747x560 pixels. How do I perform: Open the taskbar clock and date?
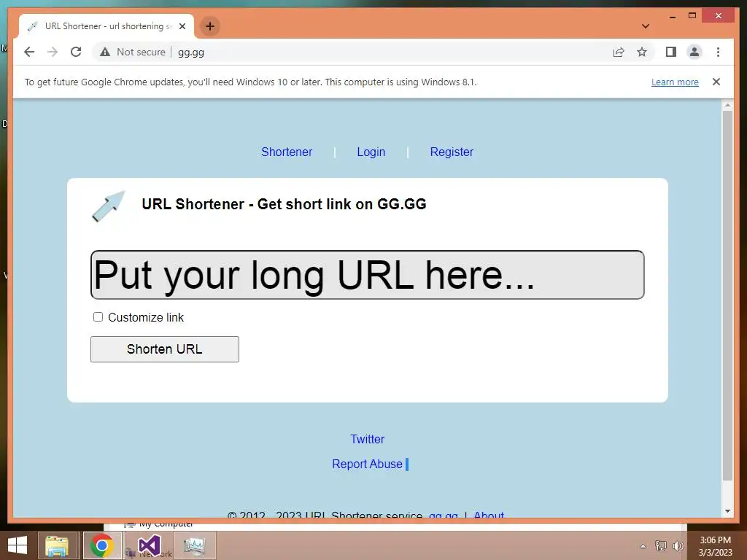(x=715, y=546)
